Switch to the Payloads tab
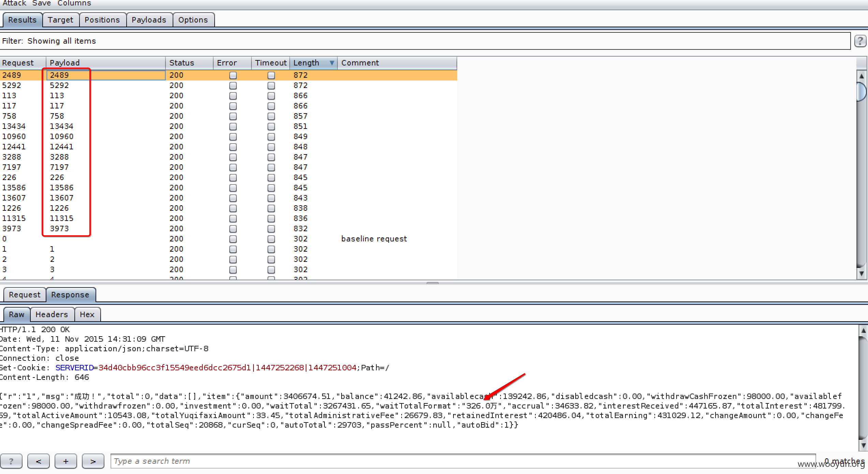Image resolution: width=868 pixels, height=474 pixels. 149,20
